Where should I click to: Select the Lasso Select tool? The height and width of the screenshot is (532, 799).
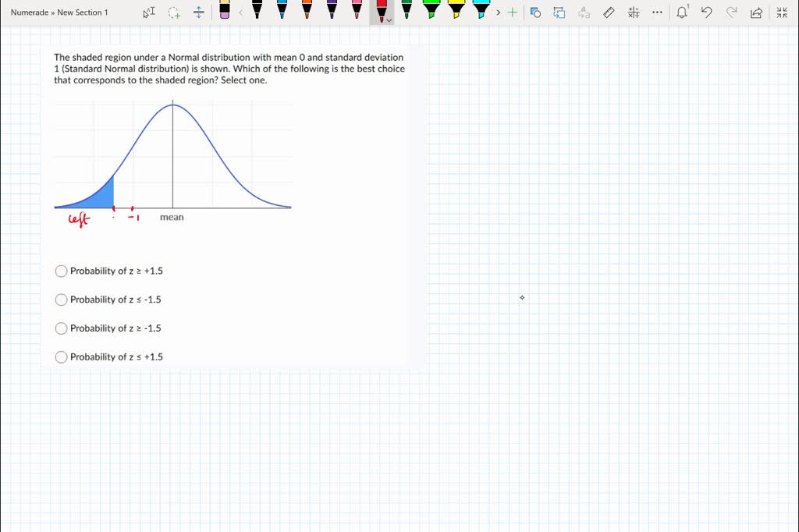click(174, 12)
